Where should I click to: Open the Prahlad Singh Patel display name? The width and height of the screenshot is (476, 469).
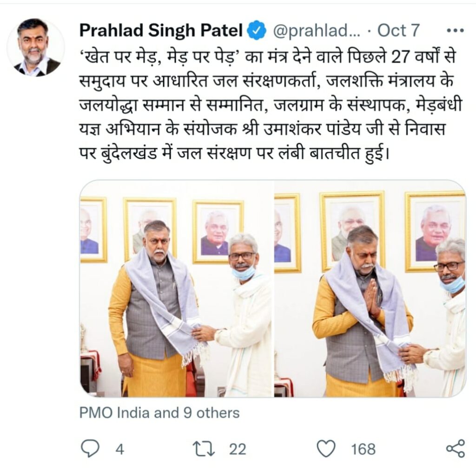(x=161, y=30)
